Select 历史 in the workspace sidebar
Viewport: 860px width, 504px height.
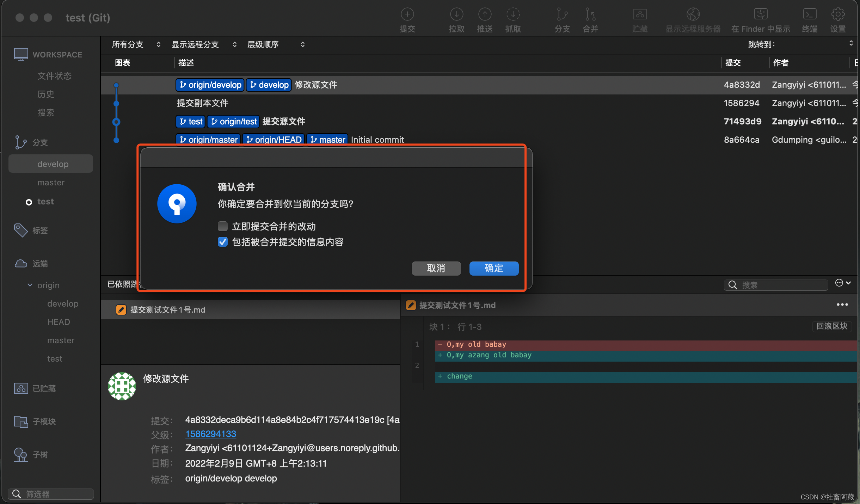coord(46,94)
